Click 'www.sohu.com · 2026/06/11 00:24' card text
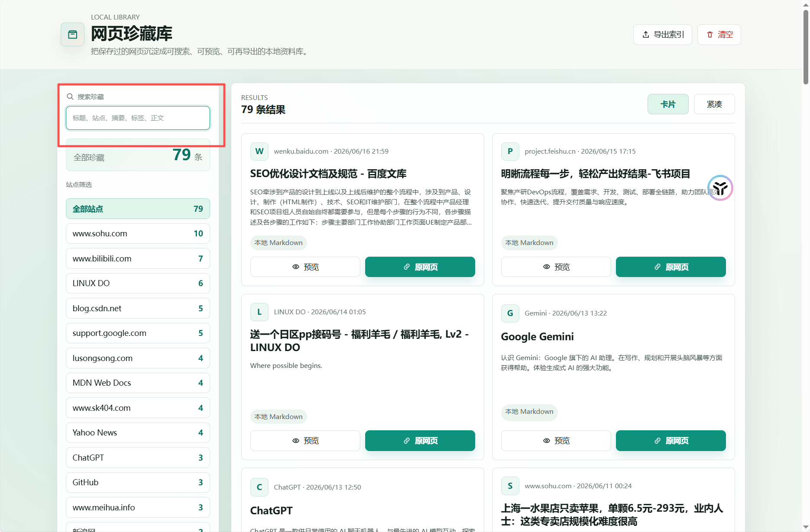The height and width of the screenshot is (532, 810). [x=578, y=486]
